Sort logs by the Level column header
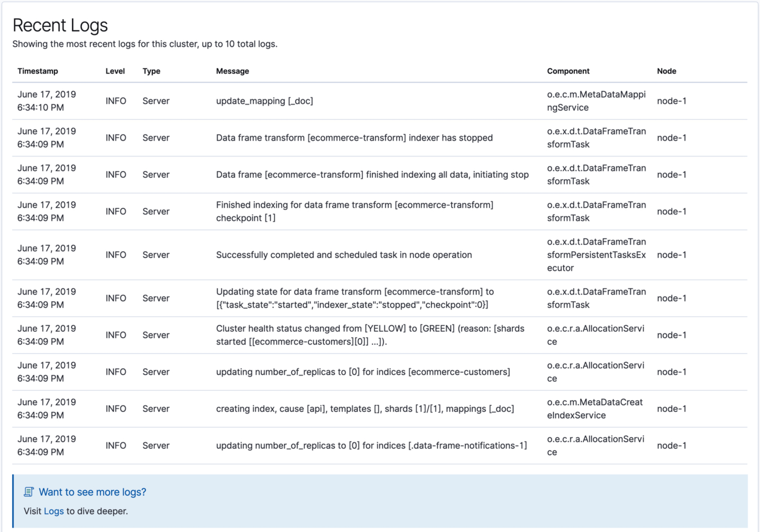The height and width of the screenshot is (532, 760). coord(115,71)
